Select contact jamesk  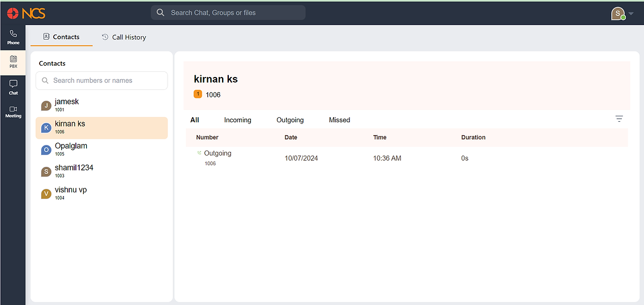click(101, 106)
